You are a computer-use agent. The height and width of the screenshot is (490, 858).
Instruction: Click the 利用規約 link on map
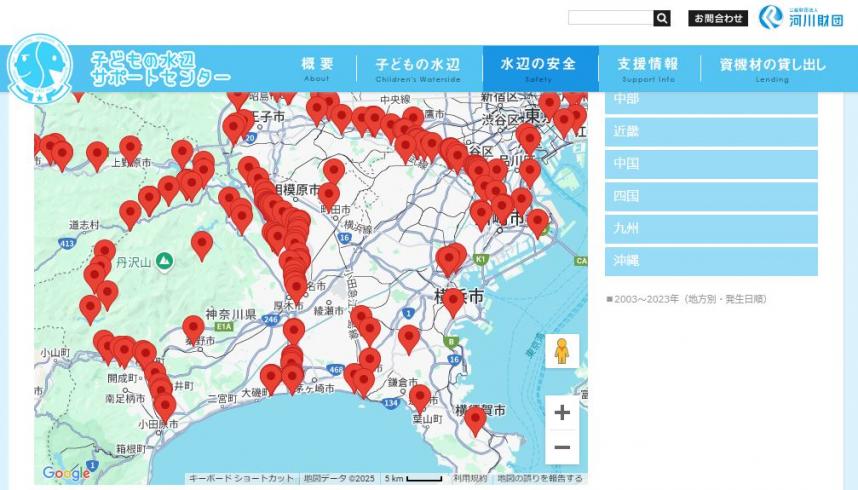pyautogui.click(x=470, y=479)
